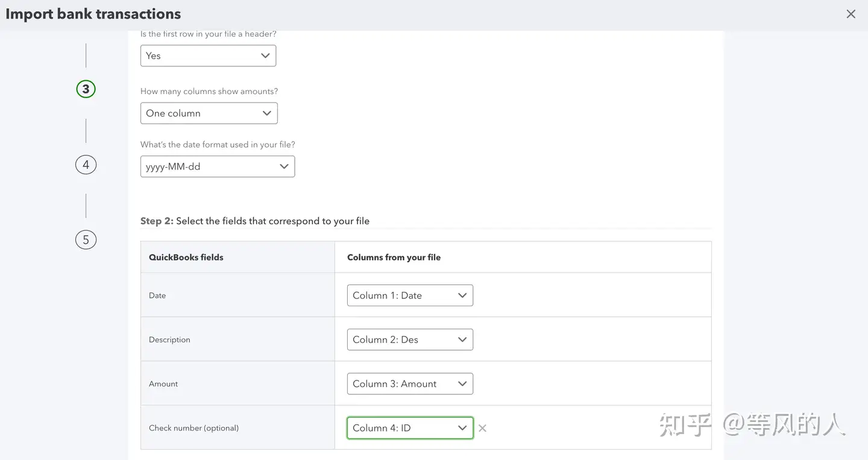Image resolution: width=868 pixels, height=460 pixels.
Task: Expand the One column amounts dropdown
Action: 209,113
